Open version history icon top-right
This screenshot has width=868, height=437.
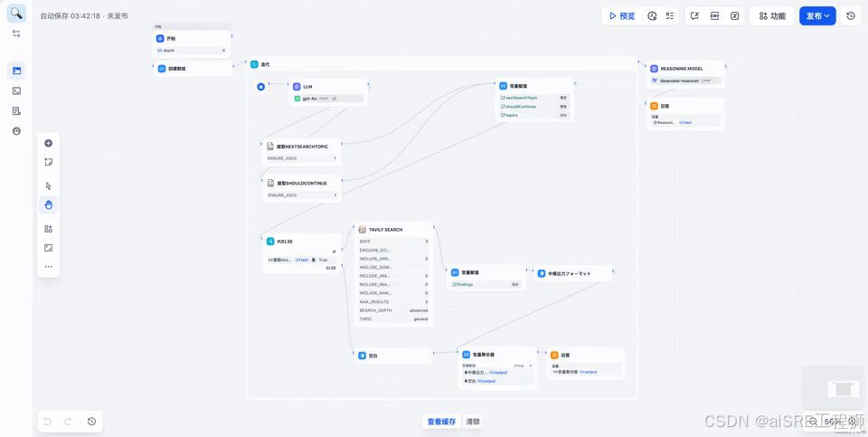(851, 16)
